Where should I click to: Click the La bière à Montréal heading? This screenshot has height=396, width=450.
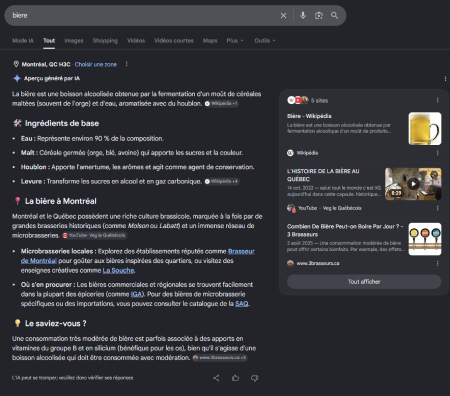(61, 201)
